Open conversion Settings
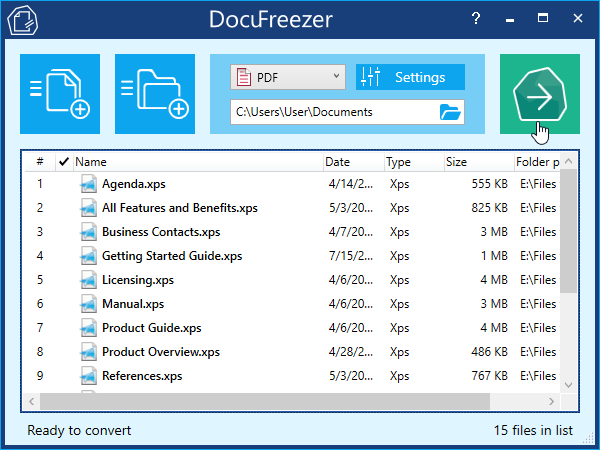600x450 pixels. [410, 77]
